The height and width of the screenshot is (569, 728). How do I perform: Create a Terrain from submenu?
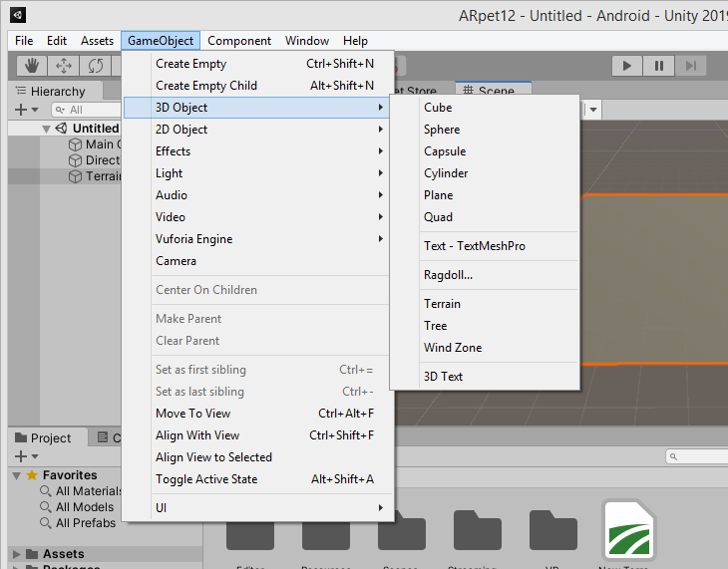485,304
